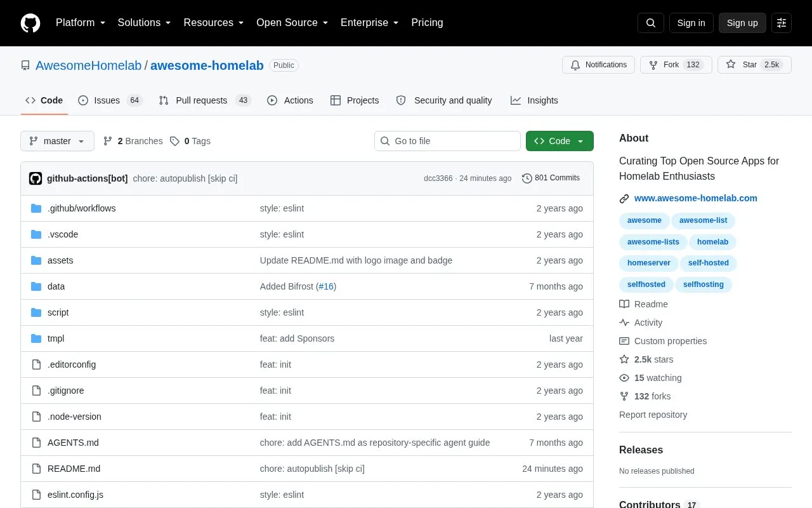Open the Pull requests tab

205,100
